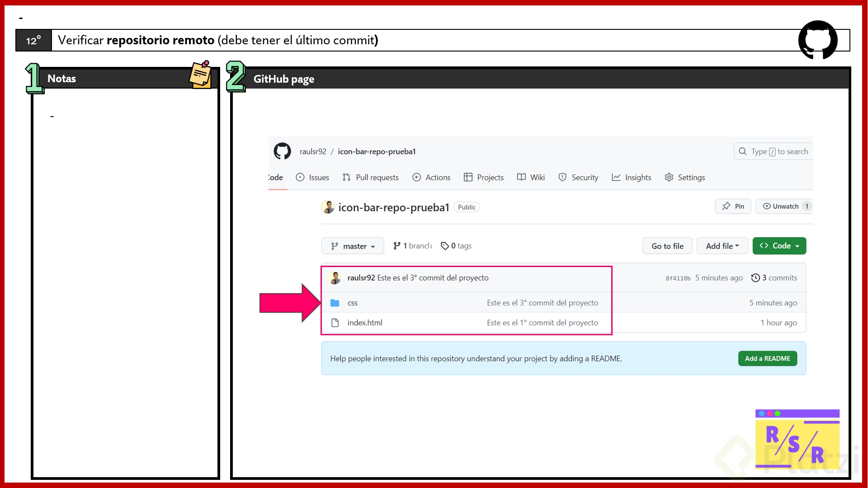Click the Unwatch button
The height and width of the screenshot is (488, 868).
point(784,206)
